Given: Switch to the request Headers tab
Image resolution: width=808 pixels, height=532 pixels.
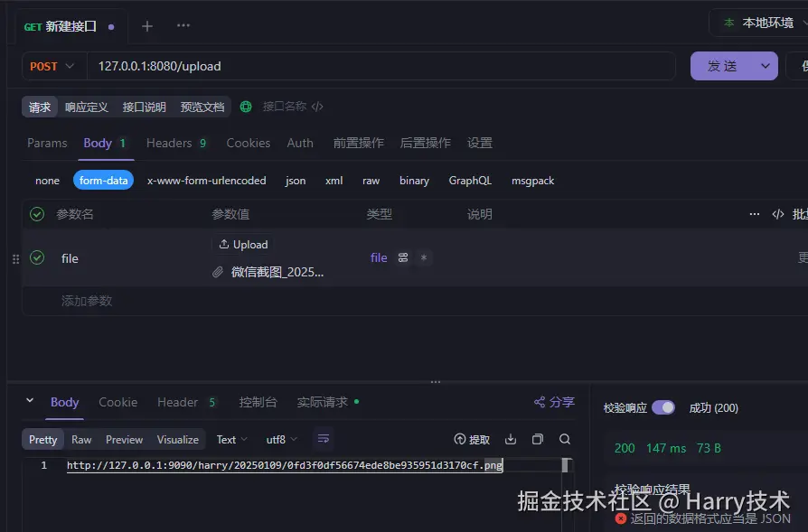Looking at the screenshot, I should [x=176, y=144].
